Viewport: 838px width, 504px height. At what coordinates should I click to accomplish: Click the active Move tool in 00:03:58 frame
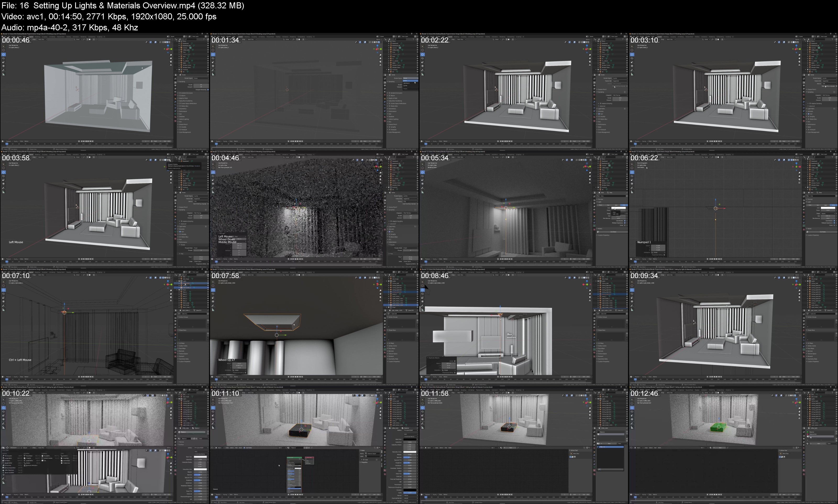pyautogui.click(x=4, y=172)
